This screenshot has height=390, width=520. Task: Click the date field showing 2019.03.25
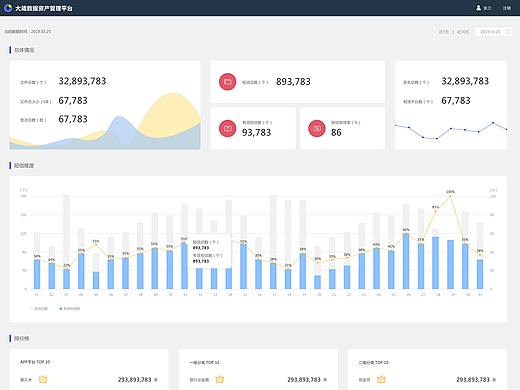(494, 32)
